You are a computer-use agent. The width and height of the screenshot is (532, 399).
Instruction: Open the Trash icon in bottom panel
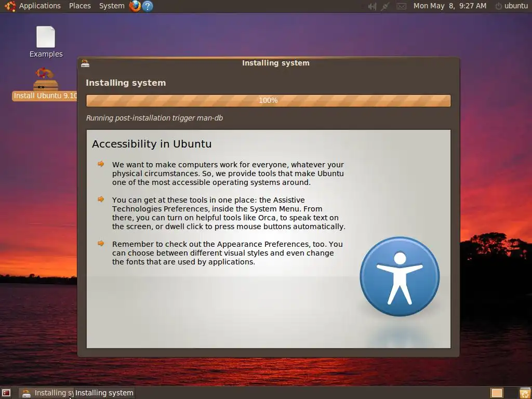click(525, 393)
